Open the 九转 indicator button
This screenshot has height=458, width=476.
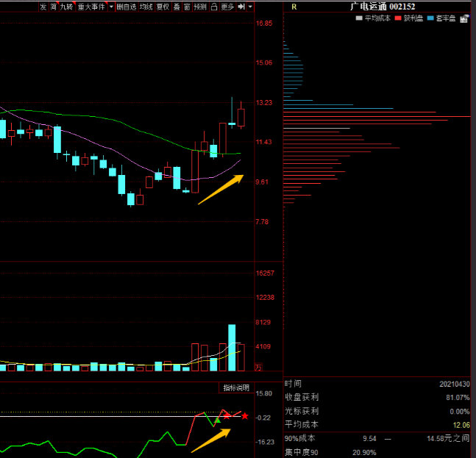(67, 7)
